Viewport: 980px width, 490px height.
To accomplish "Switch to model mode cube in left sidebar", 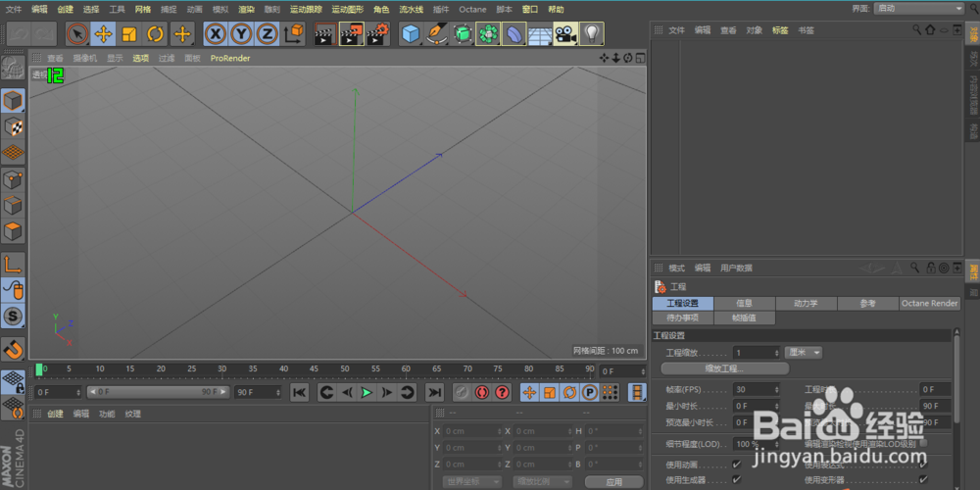I will [x=13, y=100].
